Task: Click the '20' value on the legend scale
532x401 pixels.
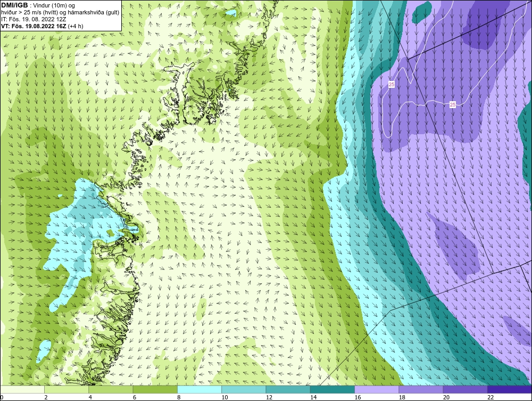Action: [x=446, y=397]
